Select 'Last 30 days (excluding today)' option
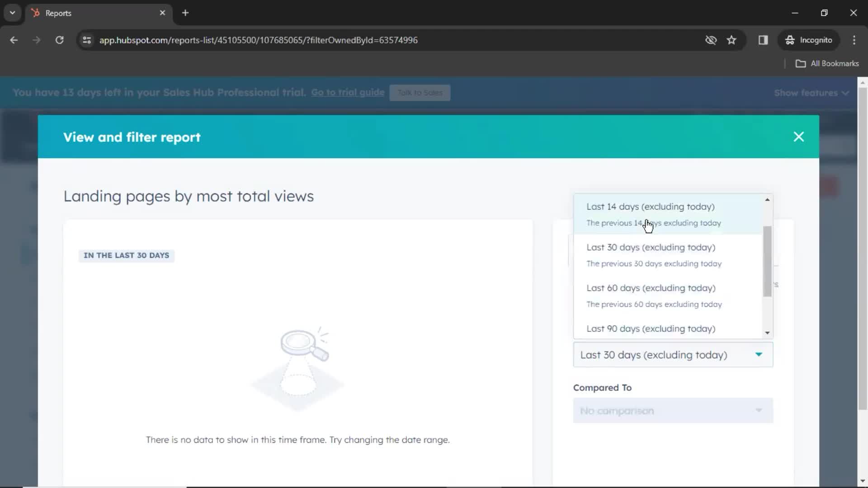 pyautogui.click(x=651, y=247)
